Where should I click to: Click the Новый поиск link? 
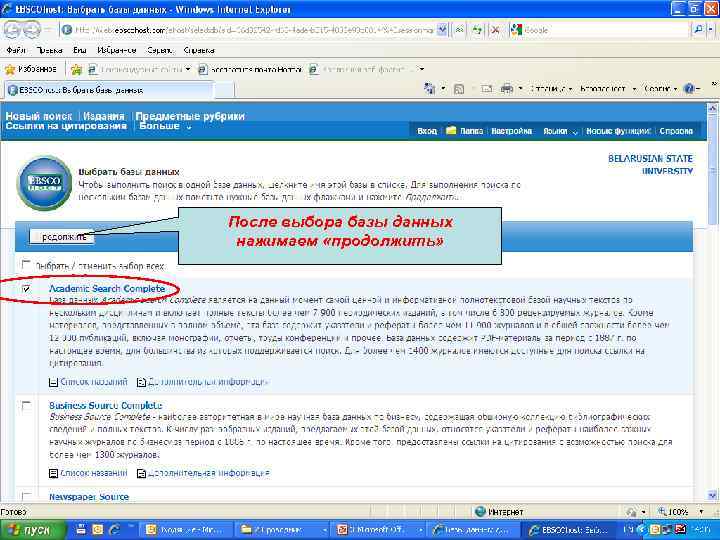39,116
